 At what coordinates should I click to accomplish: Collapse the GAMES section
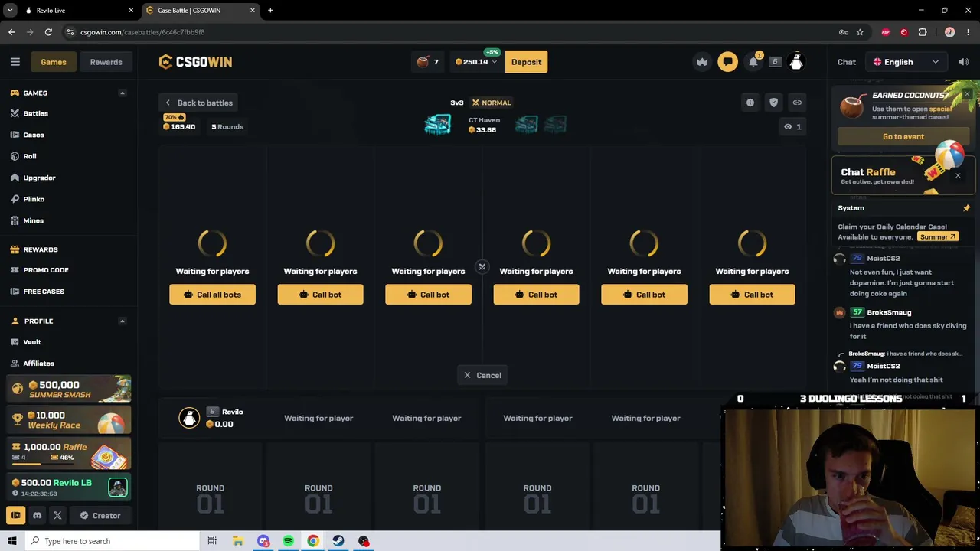[122, 93]
